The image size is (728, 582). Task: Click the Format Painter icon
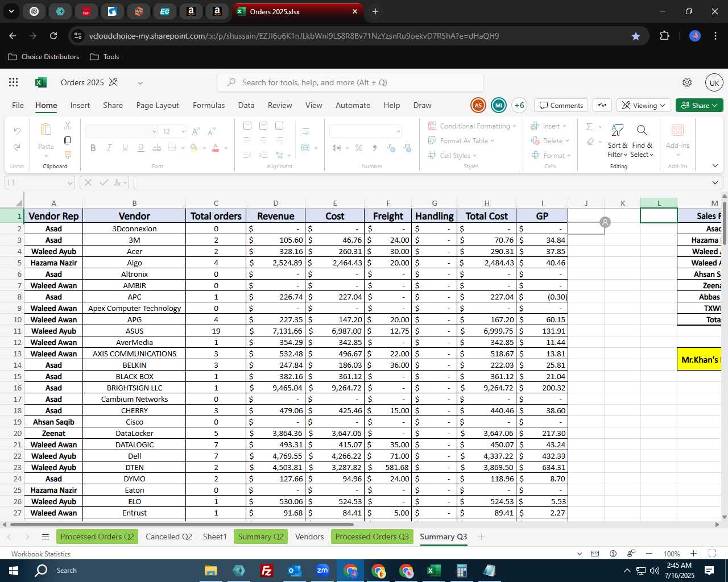68,155
